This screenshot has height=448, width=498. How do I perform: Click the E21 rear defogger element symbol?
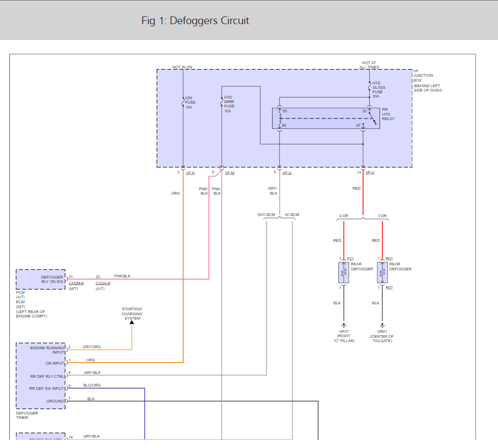coord(344,273)
